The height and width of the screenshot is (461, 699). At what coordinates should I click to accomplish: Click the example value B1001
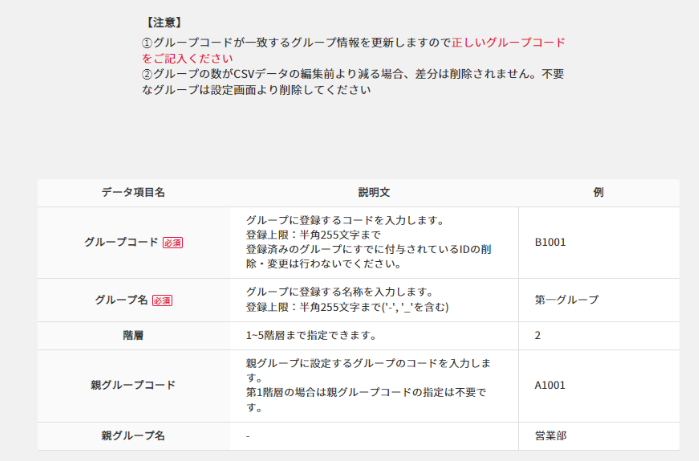pos(550,242)
